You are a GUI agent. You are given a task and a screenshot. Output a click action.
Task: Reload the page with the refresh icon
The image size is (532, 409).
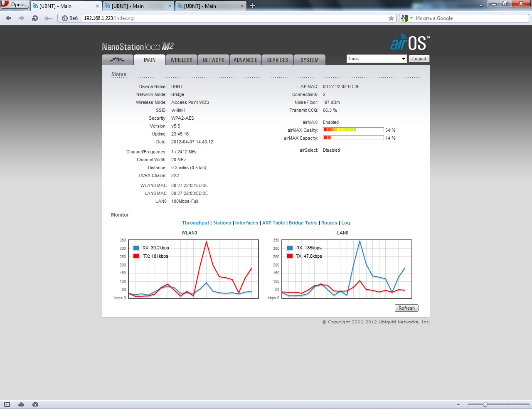(x=35, y=18)
